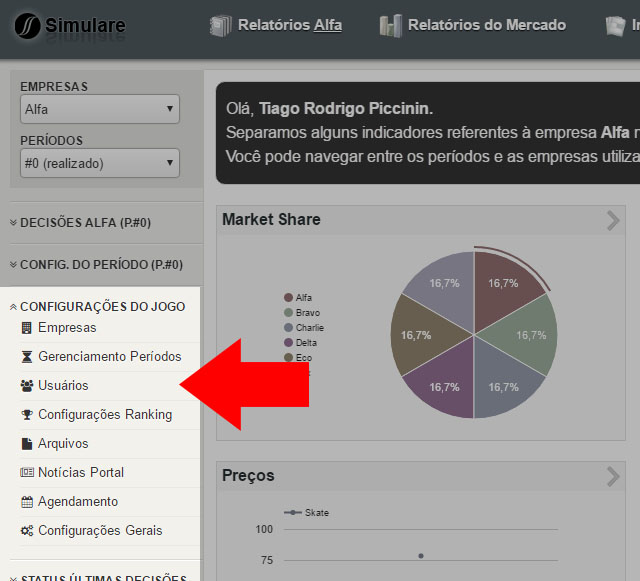Viewport: 640px width, 581px height.
Task: Click the Agendamento calendar icon
Action: pos(27,502)
